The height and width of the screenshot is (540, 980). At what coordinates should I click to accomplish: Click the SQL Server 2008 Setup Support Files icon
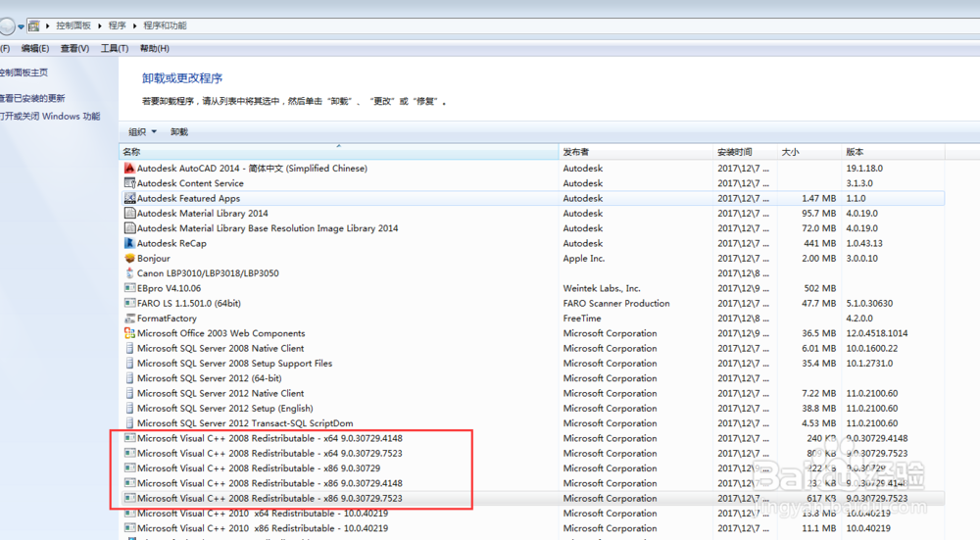(130, 364)
